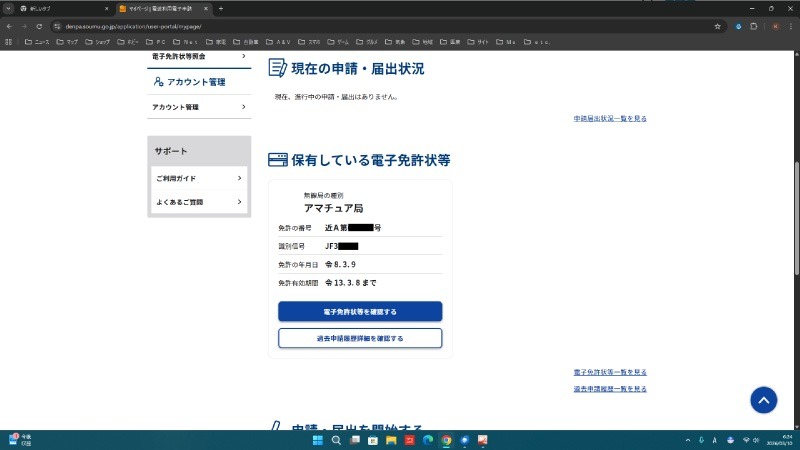Reload the page with the refresh icon
This screenshot has width=800, height=450.
pos(41,26)
